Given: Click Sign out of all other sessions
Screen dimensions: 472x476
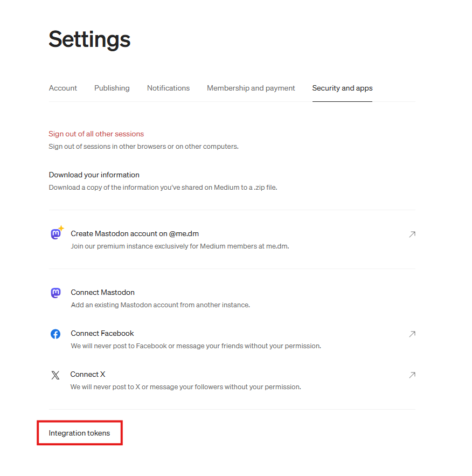Looking at the screenshot, I should 96,134.
